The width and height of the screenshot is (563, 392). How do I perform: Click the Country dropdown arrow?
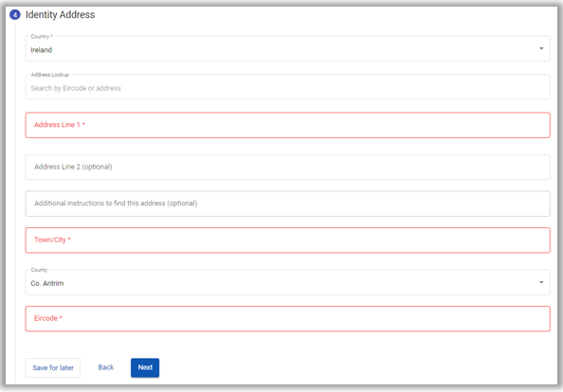point(541,48)
